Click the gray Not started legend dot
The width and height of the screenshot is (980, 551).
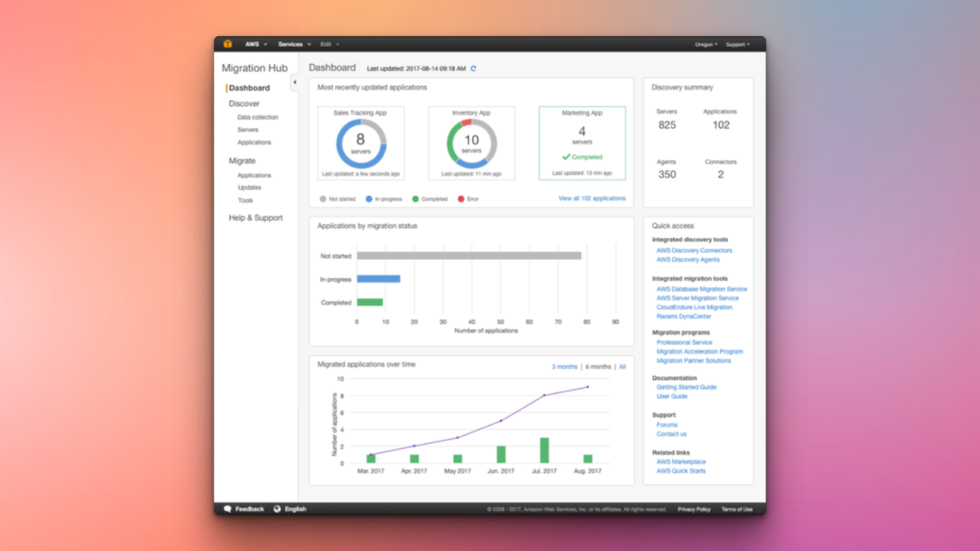[322, 198]
